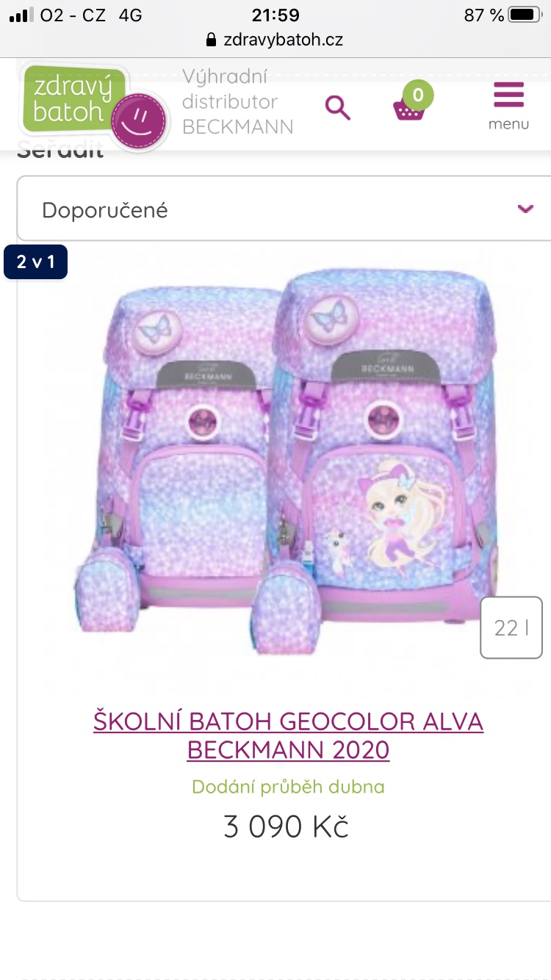The image size is (551, 980).
Task: Open the magnifying glass search icon
Action: click(x=338, y=108)
